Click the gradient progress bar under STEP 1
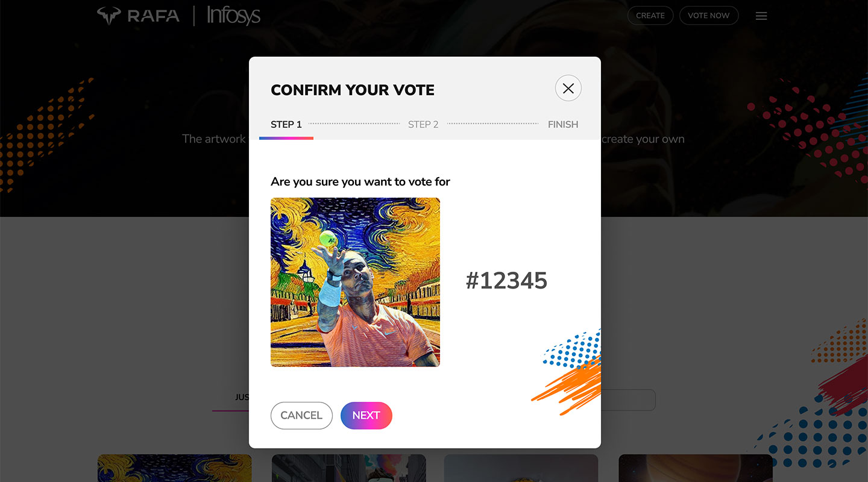Screen dimensions: 868x482 coord(286,138)
